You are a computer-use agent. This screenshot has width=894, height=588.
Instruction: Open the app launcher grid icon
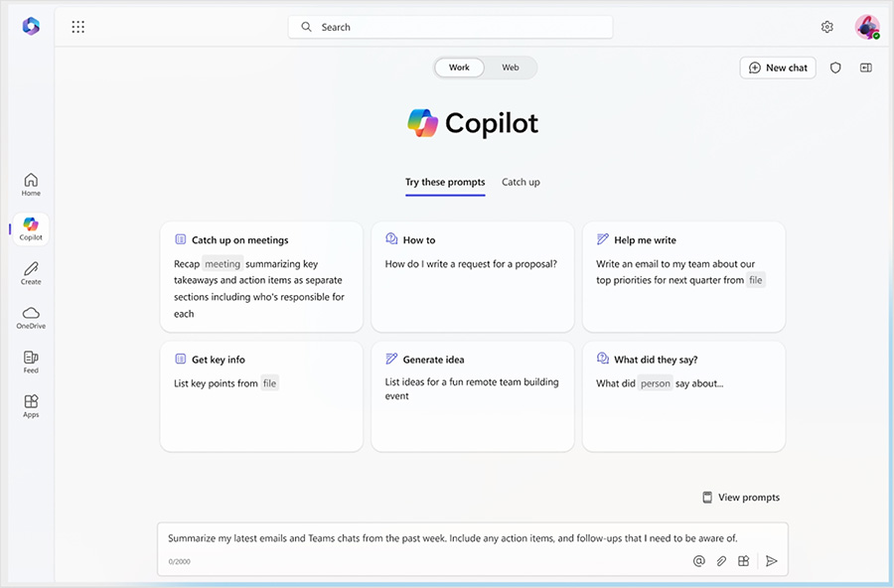click(x=78, y=27)
